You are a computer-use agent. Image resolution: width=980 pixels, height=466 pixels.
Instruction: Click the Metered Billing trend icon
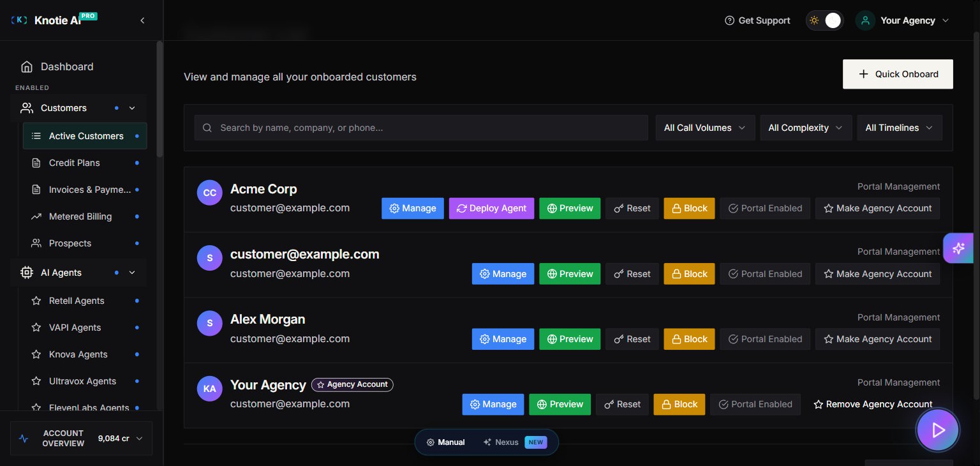36,216
